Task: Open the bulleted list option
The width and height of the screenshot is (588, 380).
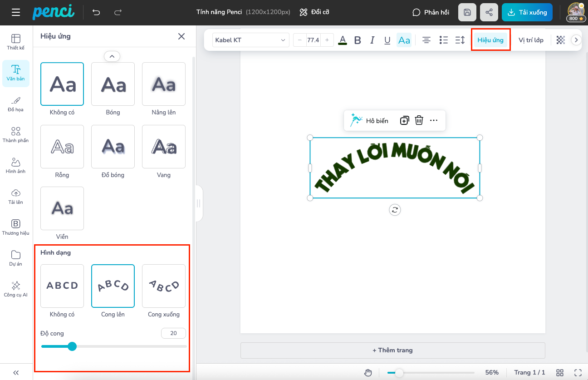Action: tap(444, 40)
